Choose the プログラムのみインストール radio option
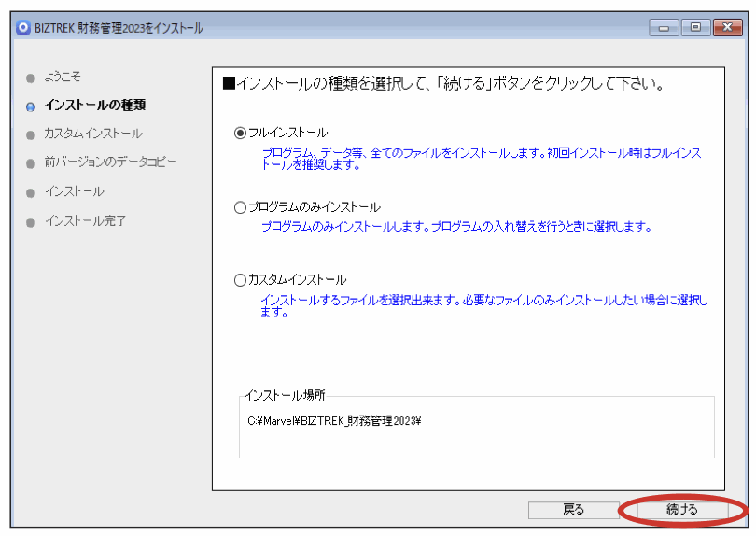The height and width of the screenshot is (536, 756). click(241, 207)
